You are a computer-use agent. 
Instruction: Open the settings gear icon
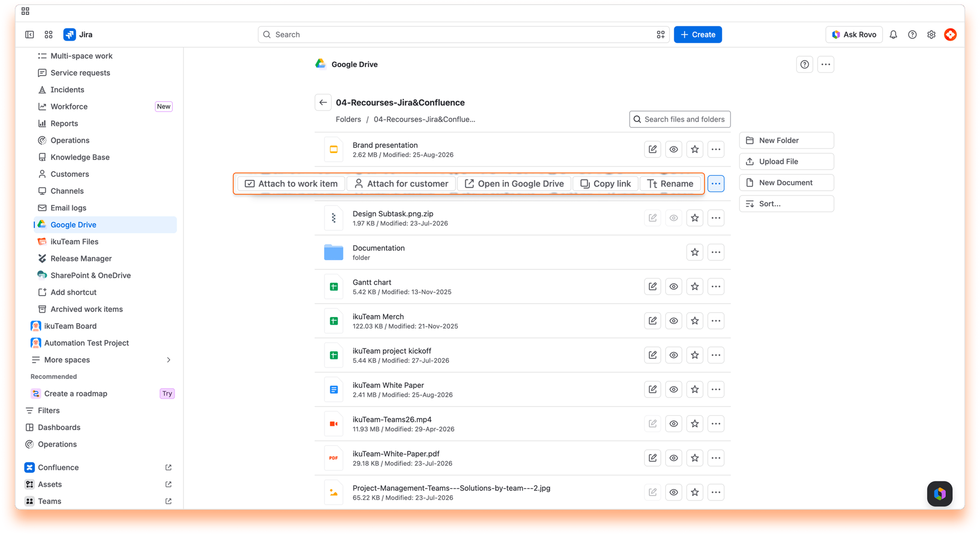pos(931,34)
